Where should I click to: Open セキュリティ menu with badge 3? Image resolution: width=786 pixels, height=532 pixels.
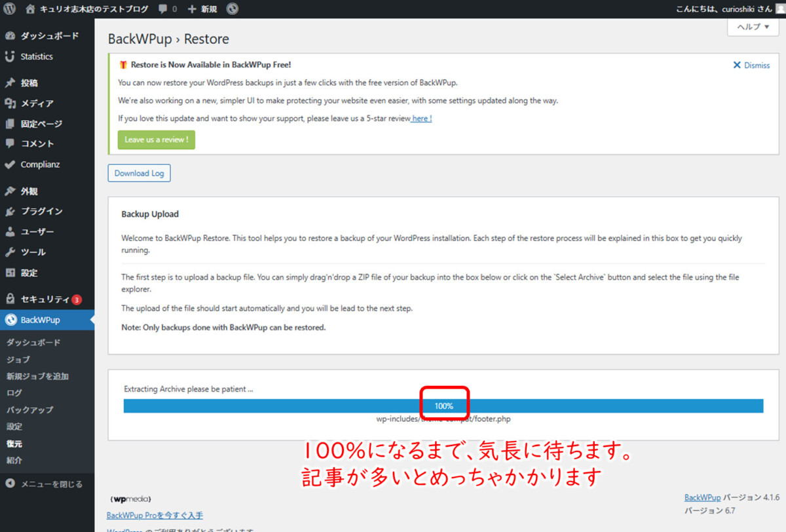47,299
